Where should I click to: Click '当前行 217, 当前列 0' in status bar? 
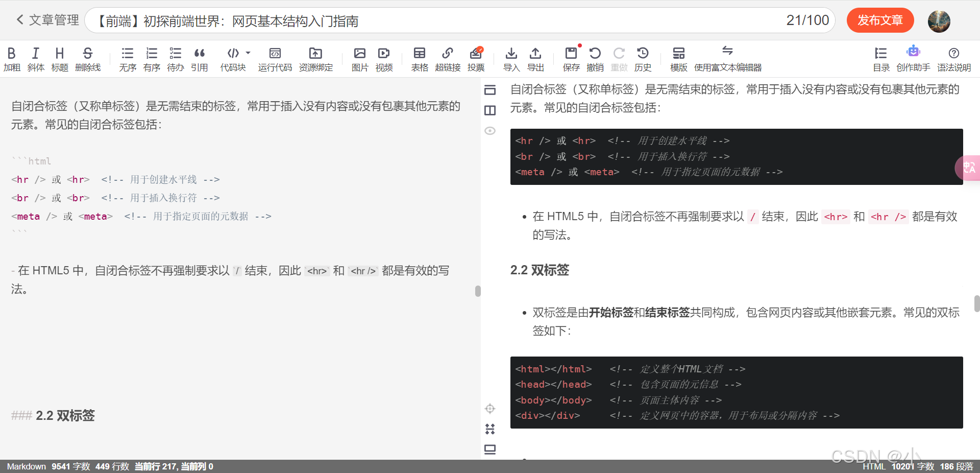tap(174, 466)
